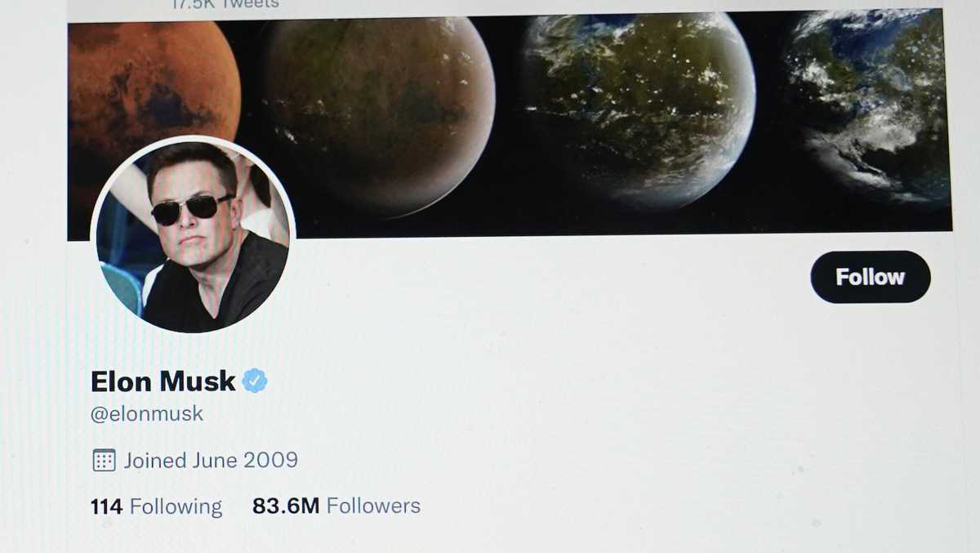
Task: Select the bold 83.6M follower number
Action: (x=286, y=506)
